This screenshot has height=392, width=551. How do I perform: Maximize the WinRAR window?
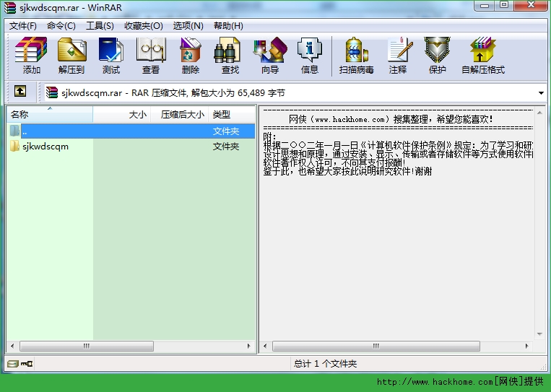coord(504,5)
